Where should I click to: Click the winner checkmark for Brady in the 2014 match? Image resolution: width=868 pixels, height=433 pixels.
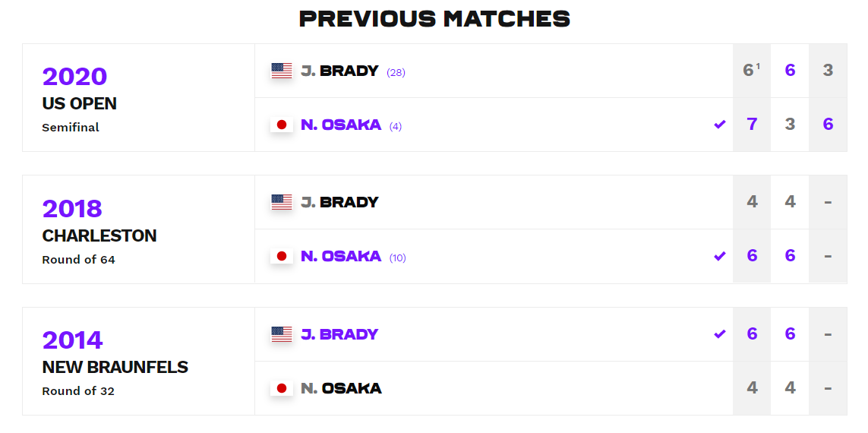(720, 334)
